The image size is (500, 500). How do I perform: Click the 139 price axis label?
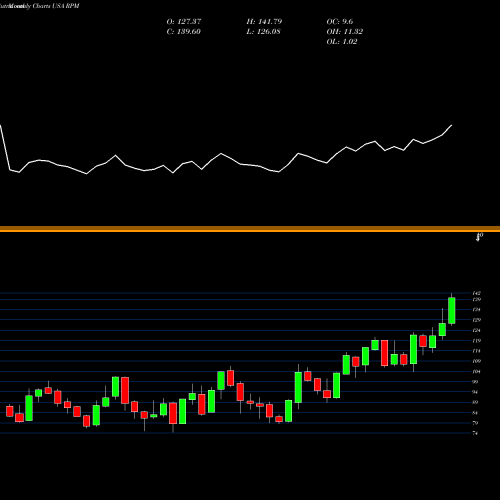[477, 300]
